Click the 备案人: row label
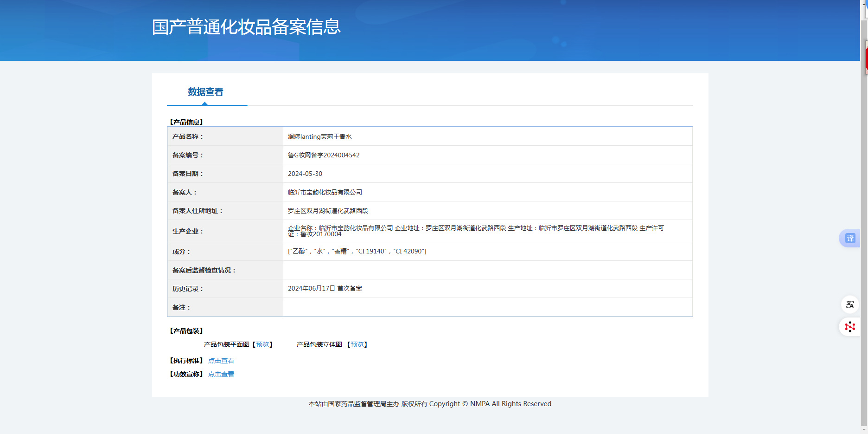Screen dimensions: 868x434 185,192
